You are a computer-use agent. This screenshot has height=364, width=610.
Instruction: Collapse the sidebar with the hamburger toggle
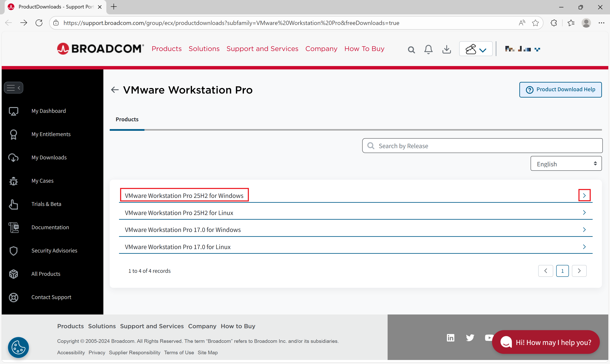pos(14,88)
